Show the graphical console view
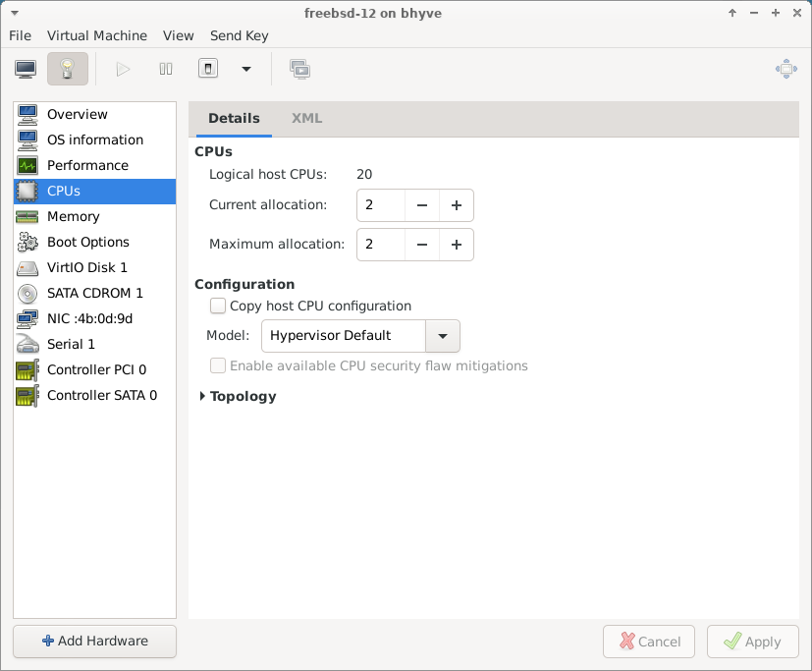This screenshot has height=671, width=812. click(26, 69)
